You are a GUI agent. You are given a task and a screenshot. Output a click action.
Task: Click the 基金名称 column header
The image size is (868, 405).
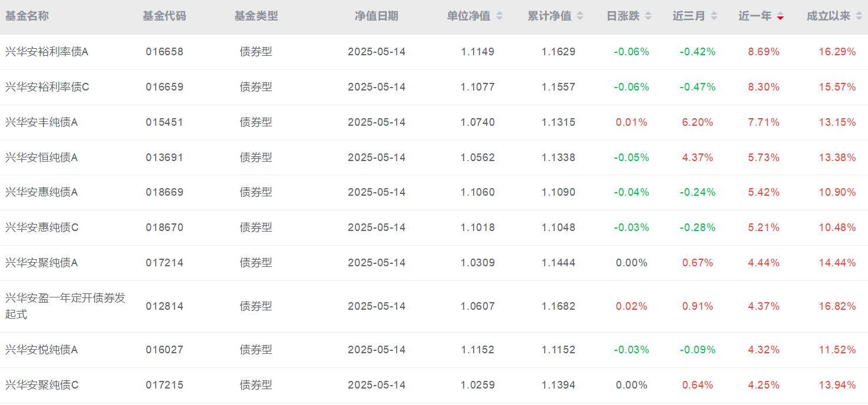(27, 16)
